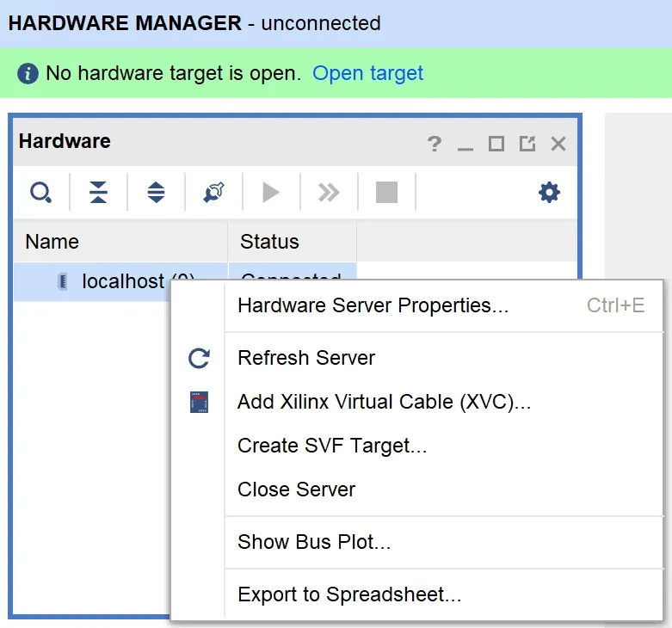Click the Run Trigger Immediate double-arrow icon
The height and width of the screenshot is (628, 672).
(x=329, y=193)
